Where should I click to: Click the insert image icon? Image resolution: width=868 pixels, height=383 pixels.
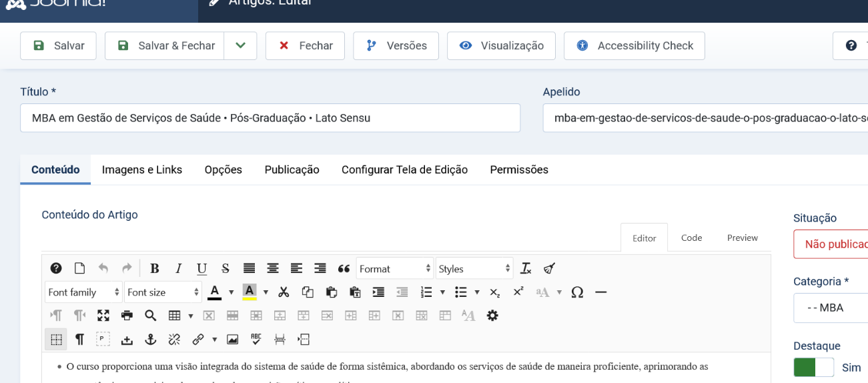pyautogui.click(x=232, y=340)
